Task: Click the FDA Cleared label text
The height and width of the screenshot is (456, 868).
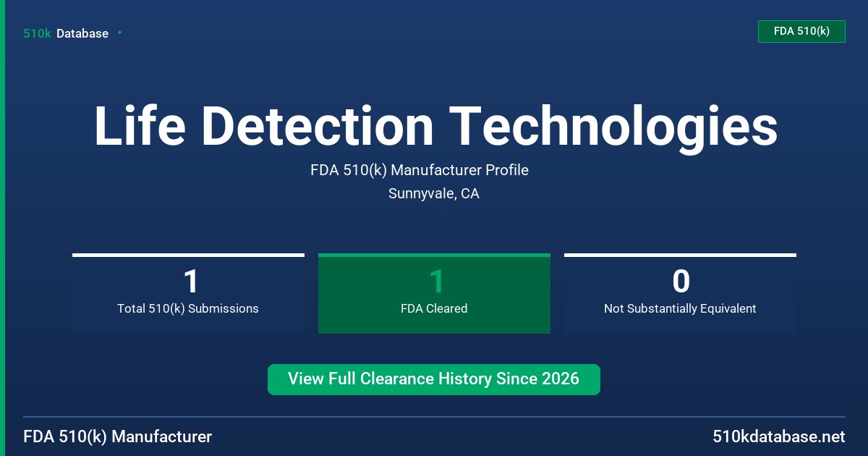Action: [434, 308]
